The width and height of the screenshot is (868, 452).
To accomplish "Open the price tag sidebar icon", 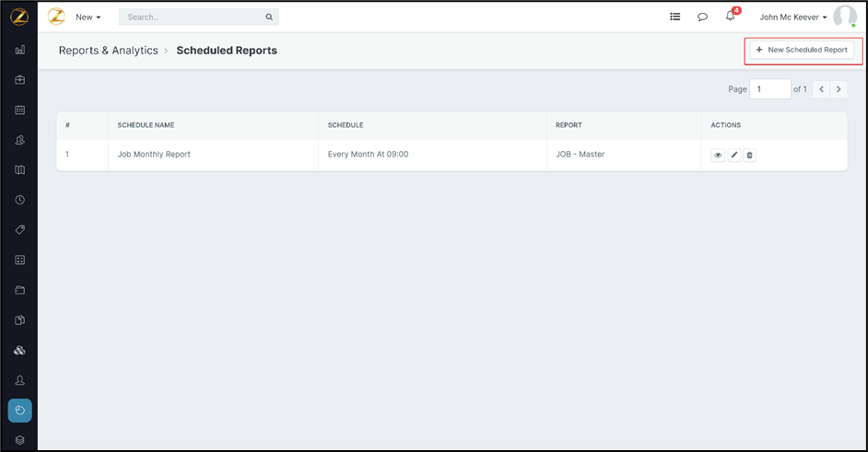I will click(20, 229).
